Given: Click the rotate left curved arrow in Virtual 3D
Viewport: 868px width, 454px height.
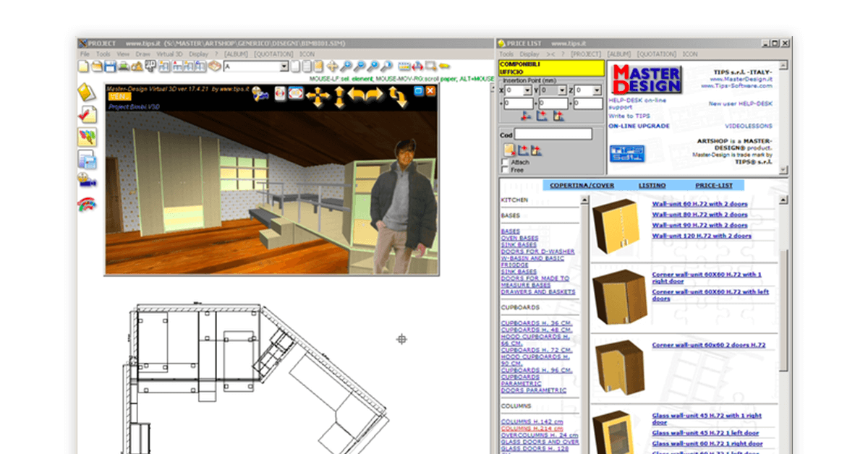Looking at the screenshot, I should (x=356, y=94).
